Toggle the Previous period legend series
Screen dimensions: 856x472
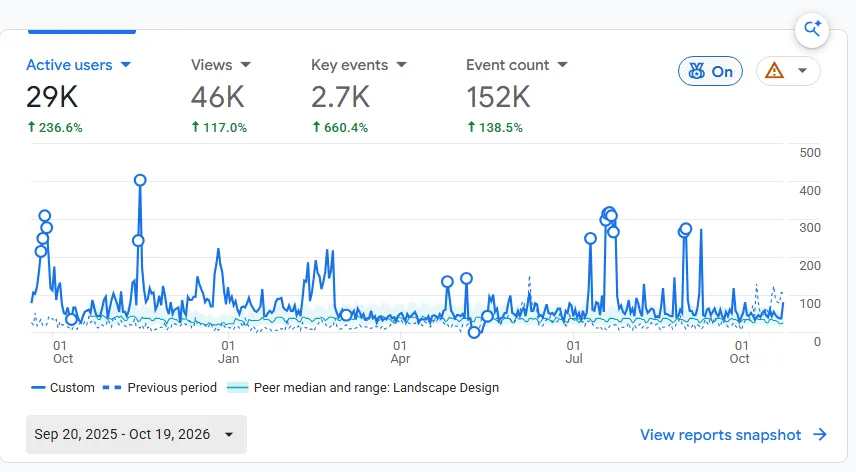[x=159, y=388]
